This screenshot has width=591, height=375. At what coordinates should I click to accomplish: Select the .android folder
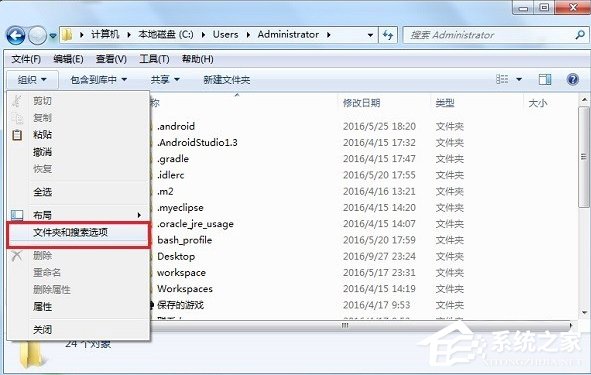pyautogui.click(x=176, y=126)
